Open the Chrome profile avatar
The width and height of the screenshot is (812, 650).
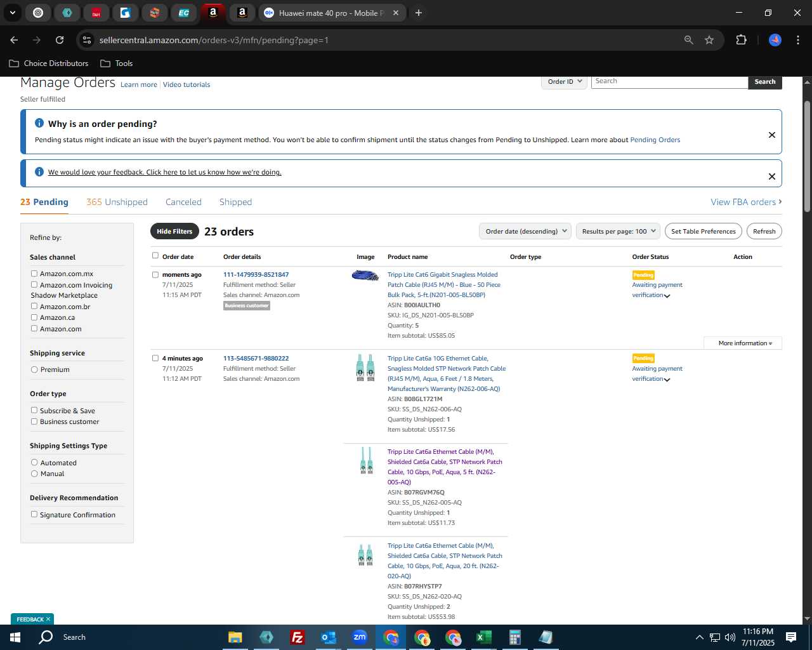(x=775, y=40)
